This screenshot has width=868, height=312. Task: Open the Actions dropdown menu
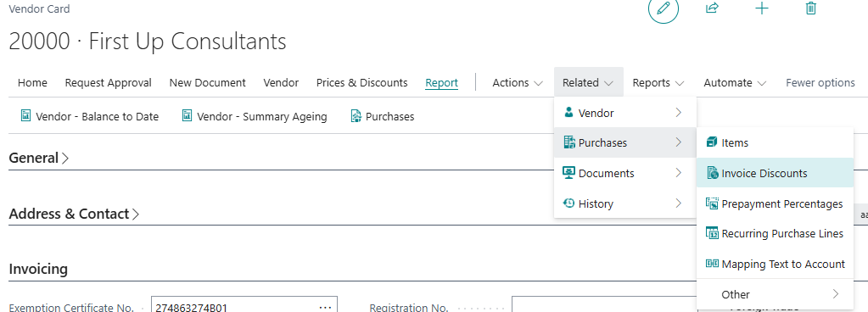518,82
